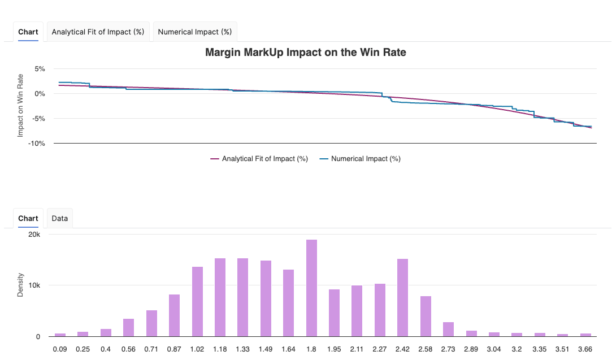This screenshot has width=612, height=364.
Task: Click the density bar at 2.42
Action: (402, 298)
